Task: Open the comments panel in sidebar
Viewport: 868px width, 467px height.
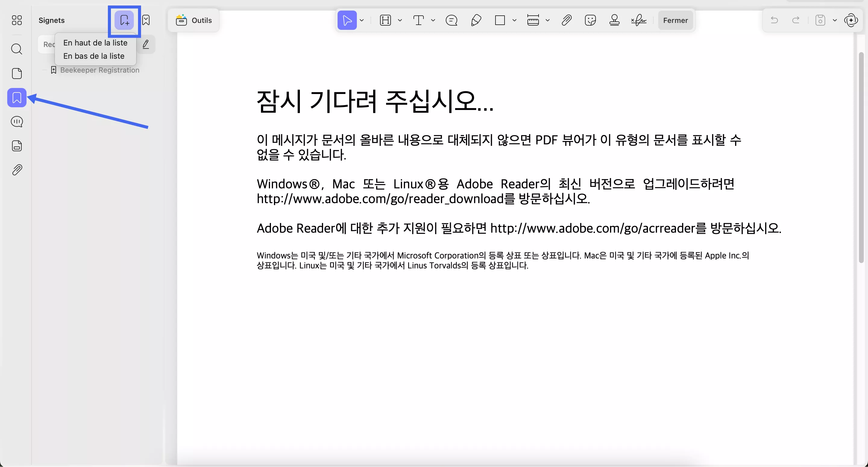Action: [x=17, y=122]
